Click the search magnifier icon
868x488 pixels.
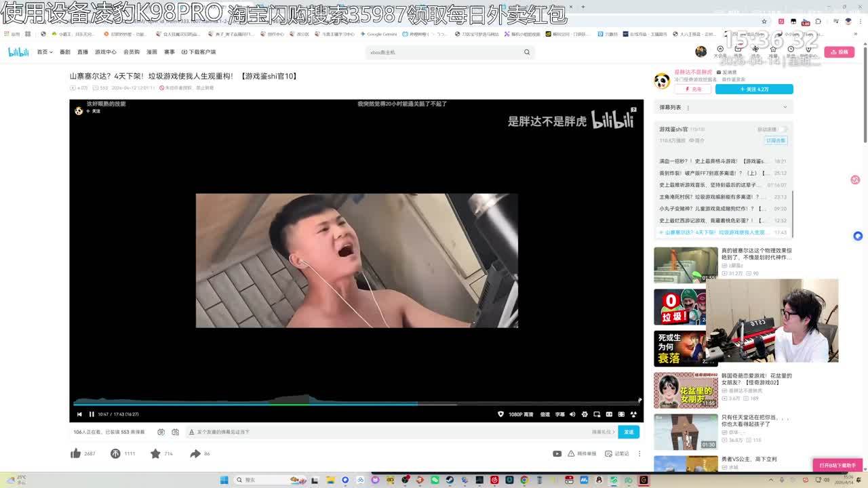pos(526,52)
